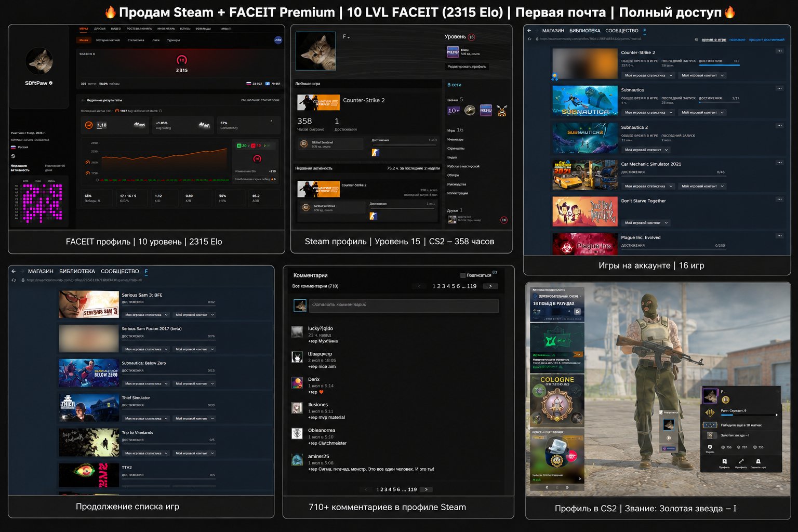Open three-dots menu on Counter-Strike 2 row
798x532 pixels.
779,51
